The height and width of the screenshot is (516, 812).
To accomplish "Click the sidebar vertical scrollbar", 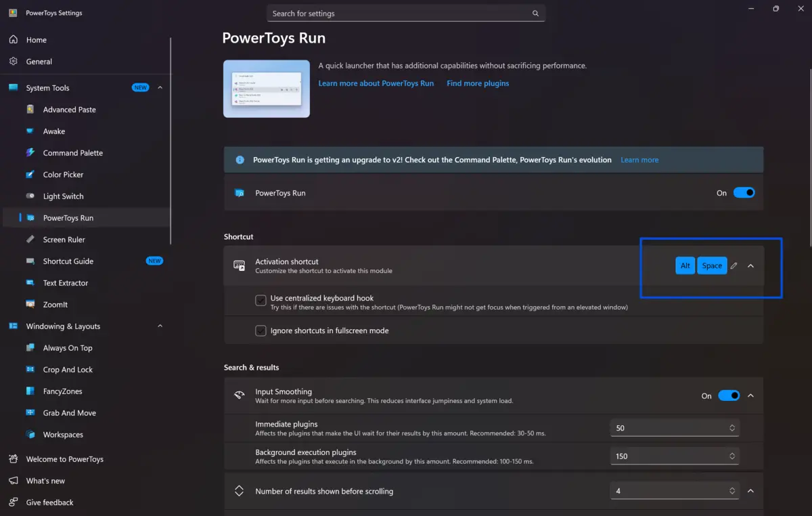I will [171, 141].
